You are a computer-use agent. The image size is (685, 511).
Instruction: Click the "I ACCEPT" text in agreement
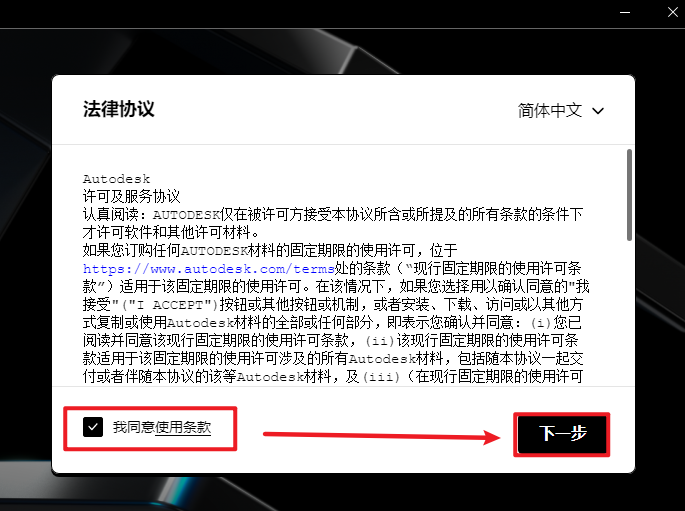click(173, 304)
